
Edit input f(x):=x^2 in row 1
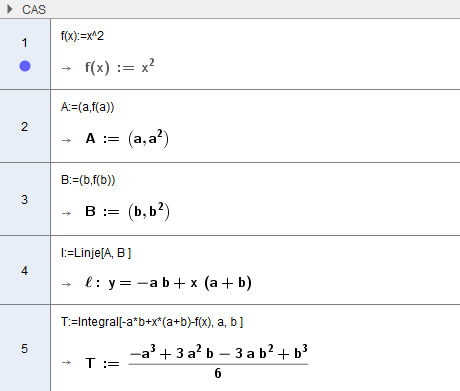(82, 36)
